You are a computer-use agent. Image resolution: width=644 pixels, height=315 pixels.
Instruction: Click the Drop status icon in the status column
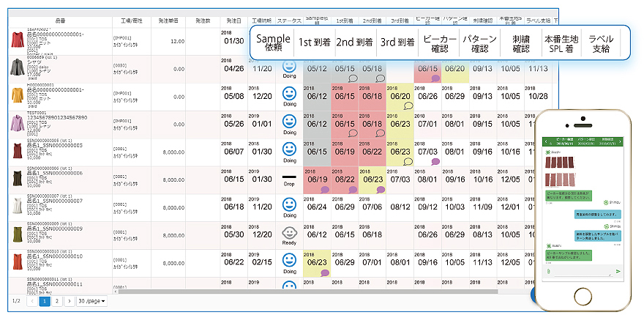pyautogui.click(x=288, y=177)
